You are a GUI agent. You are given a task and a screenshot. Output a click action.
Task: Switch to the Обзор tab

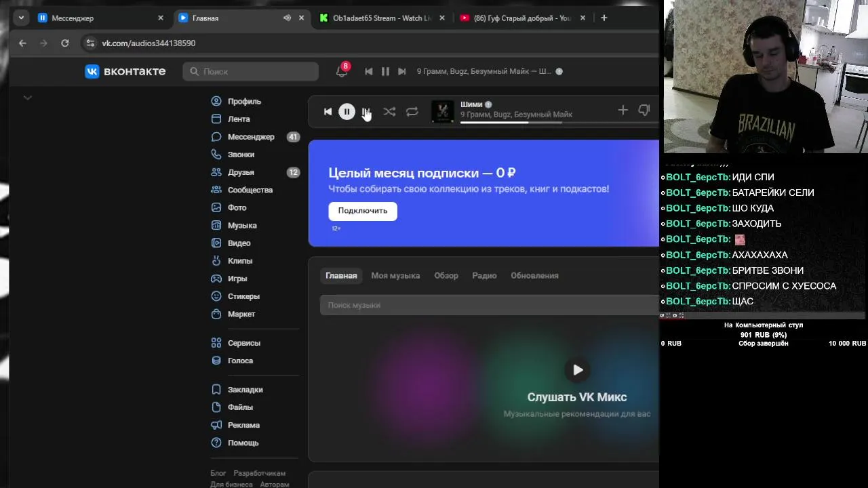tap(446, 276)
